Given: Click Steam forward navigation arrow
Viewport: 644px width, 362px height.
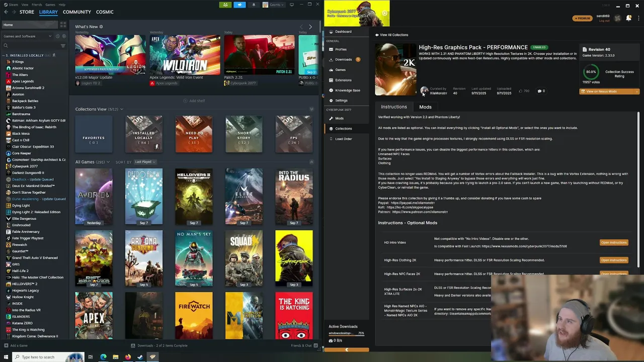Looking at the screenshot, I should 13,12.
